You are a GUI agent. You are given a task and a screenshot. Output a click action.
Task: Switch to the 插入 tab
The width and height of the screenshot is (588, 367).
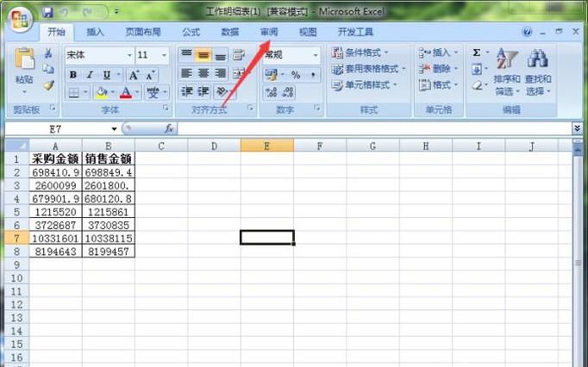tap(95, 32)
